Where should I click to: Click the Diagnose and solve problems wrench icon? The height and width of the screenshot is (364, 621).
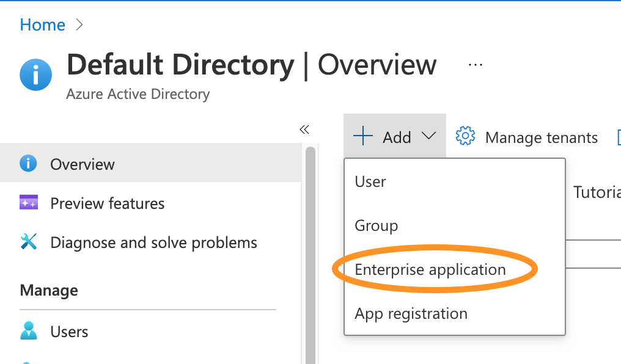(29, 242)
